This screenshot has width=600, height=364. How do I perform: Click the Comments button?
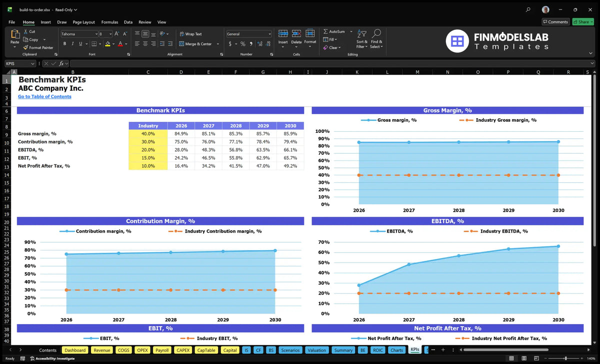tap(555, 22)
